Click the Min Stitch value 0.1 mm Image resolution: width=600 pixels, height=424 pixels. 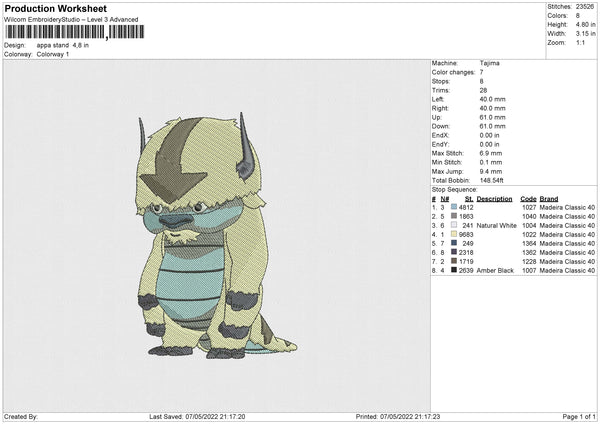point(490,162)
